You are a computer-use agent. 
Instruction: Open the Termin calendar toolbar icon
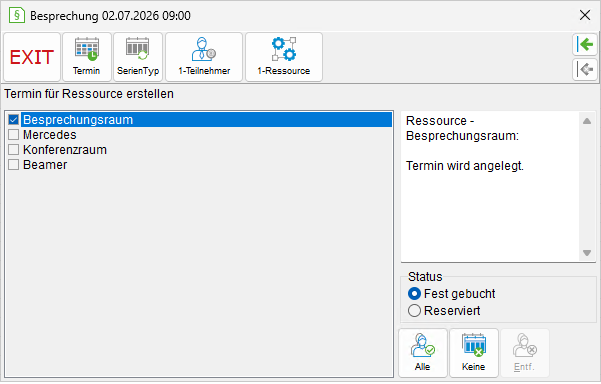pos(87,57)
